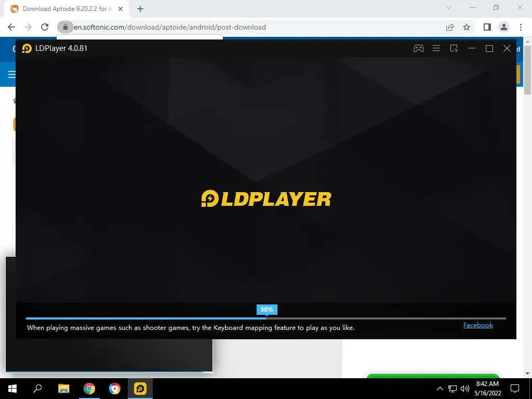Open Softonic page hamburger menu behind LDPlayer
Viewport: 532px width, 399px height.
(x=11, y=74)
